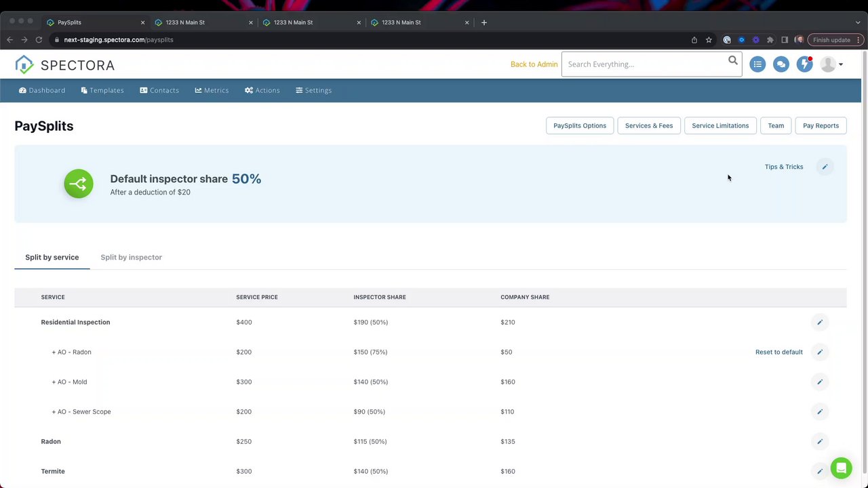868x488 pixels.
Task: Click the Service Price column header
Action: 257,298
